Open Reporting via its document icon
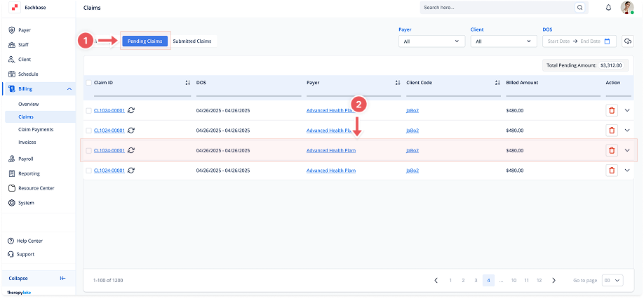This screenshot has width=644, height=299. (12, 174)
